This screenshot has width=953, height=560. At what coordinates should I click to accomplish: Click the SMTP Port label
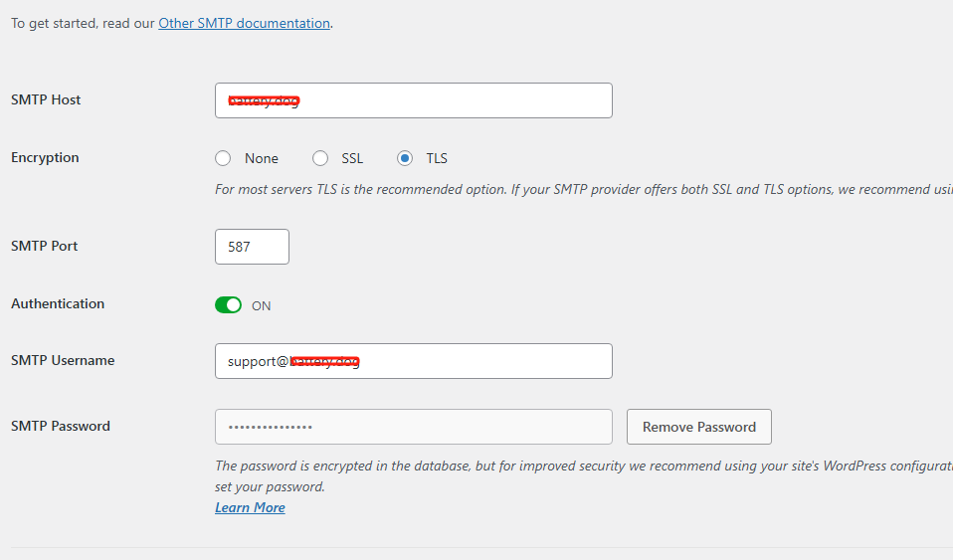44,246
